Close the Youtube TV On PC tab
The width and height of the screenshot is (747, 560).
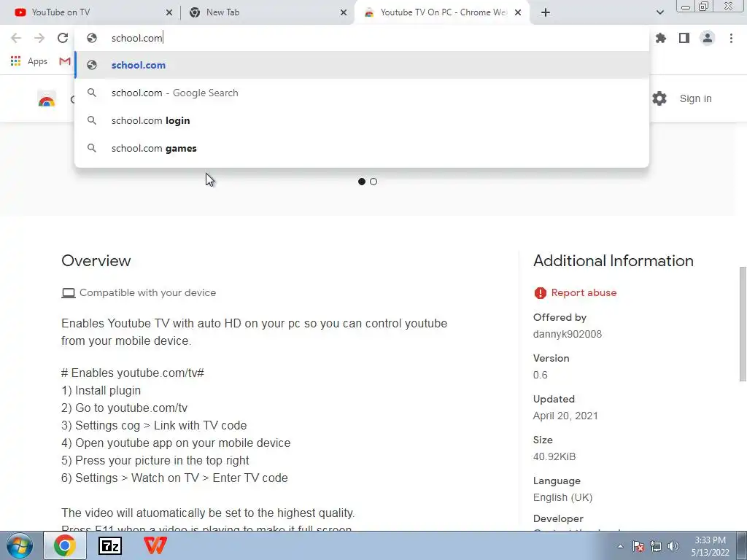point(518,12)
